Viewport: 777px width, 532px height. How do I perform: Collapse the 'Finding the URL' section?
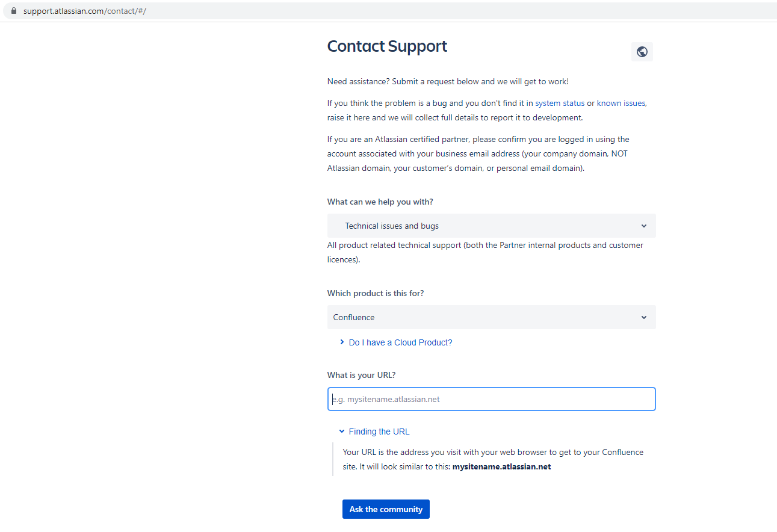tap(379, 431)
